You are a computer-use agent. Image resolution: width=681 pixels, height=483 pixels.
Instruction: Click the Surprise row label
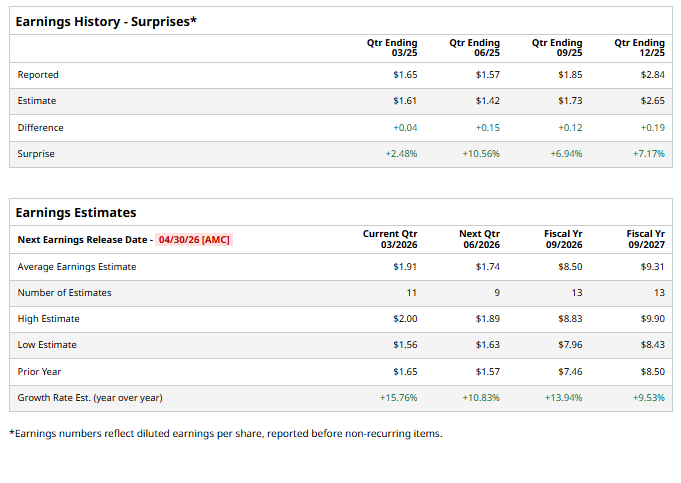[x=36, y=154]
